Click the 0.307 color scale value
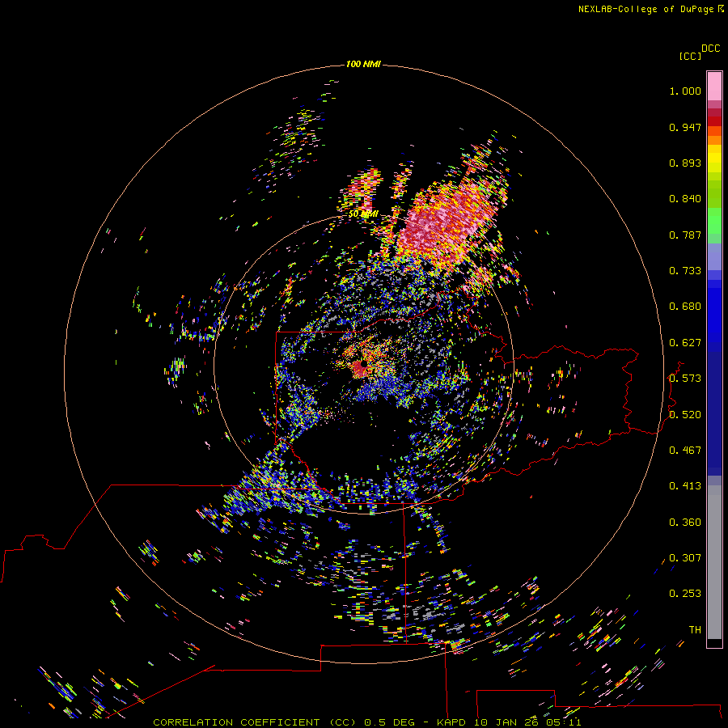728x728 pixels. (x=685, y=558)
